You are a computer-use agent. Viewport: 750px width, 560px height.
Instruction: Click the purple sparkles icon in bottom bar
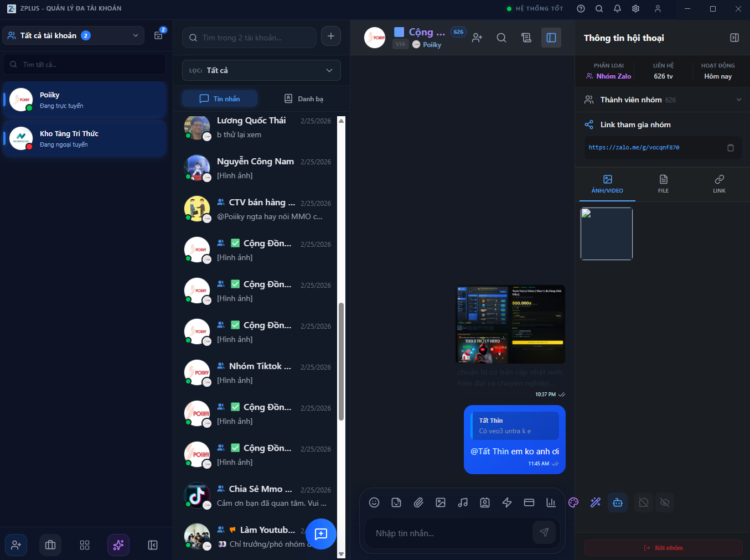pos(118,545)
